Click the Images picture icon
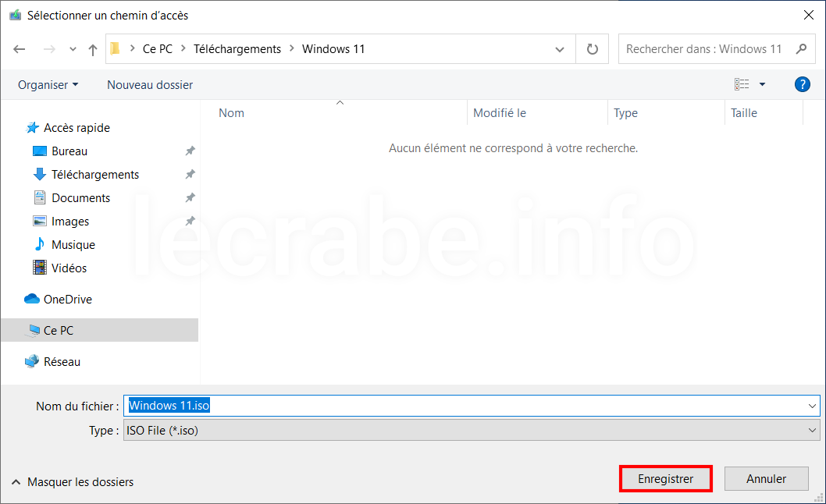826x504 pixels. tap(40, 221)
